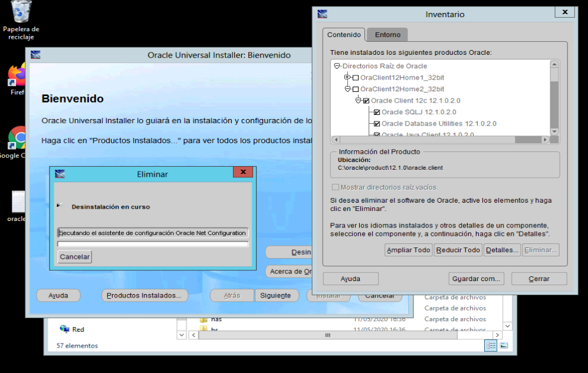Viewport: 588px width, 373px height.
Task: Cancel the Desinstalación en curso dialog
Action: [75, 256]
